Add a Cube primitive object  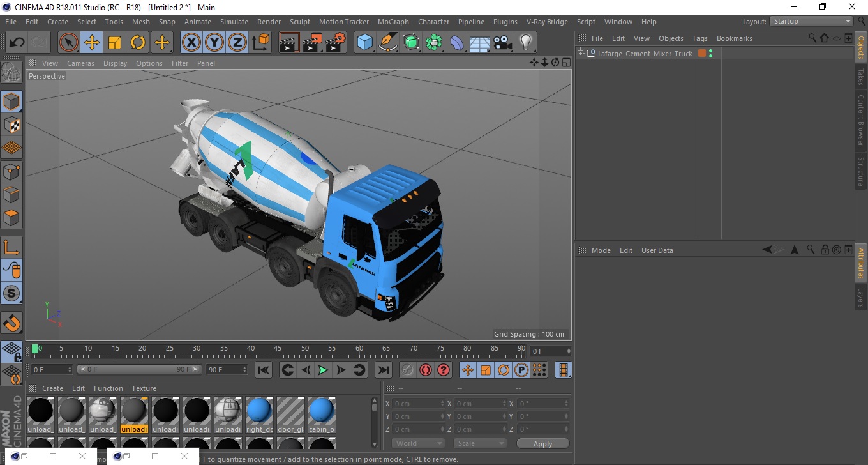coord(365,43)
